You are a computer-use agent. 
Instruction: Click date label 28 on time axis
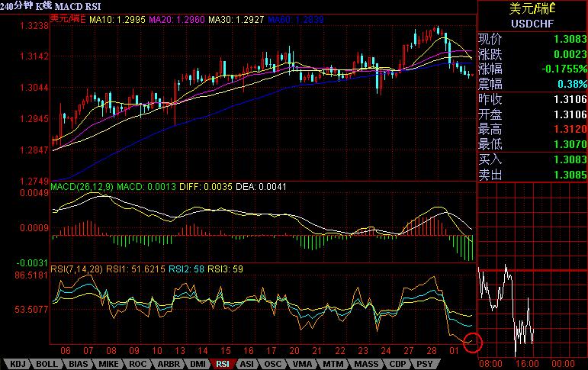(x=432, y=351)
